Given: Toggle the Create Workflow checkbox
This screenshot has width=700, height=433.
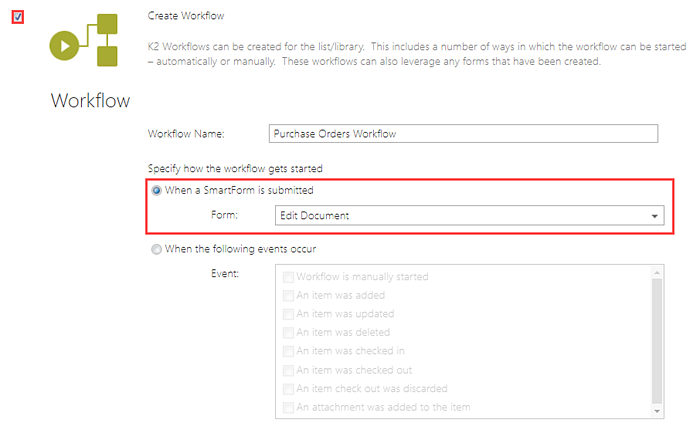Looking at the screenshot, I should point(18,17).
